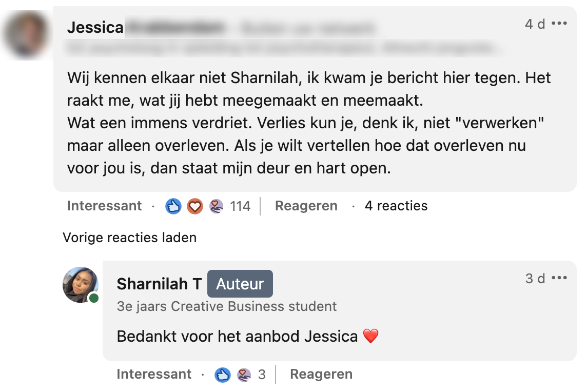Image resolution: width=587 pixels, height=392 pixels.
Task: Open the options menu on Jessica's comment
Action: pyautogui.click(x=559, y=24)
